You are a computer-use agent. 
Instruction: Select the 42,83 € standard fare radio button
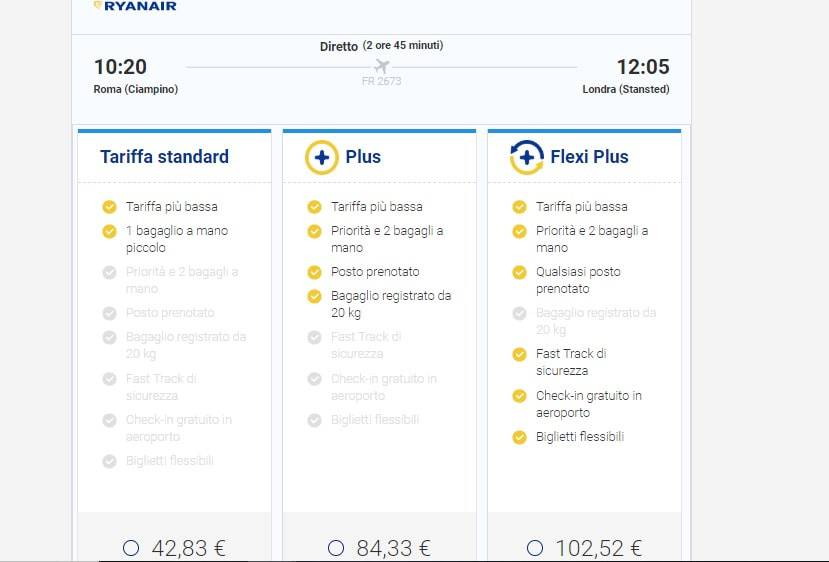tap(131, 548)
